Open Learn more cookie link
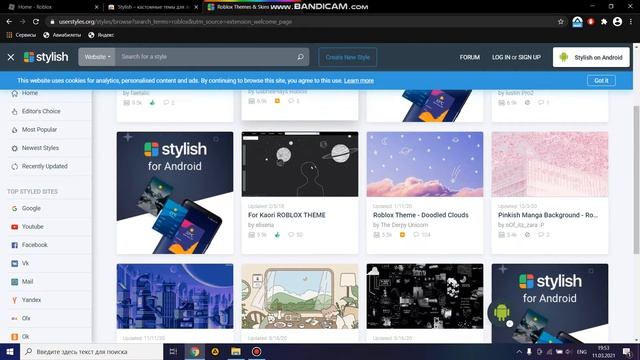The width and height of the screenshot is (640, 360). click(x=359, y=81)
